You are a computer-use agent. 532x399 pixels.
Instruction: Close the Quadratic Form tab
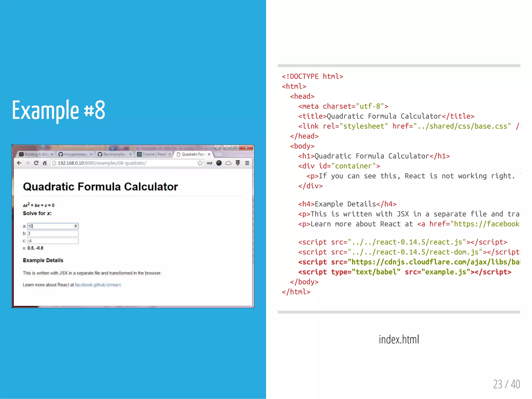[209, 154]
